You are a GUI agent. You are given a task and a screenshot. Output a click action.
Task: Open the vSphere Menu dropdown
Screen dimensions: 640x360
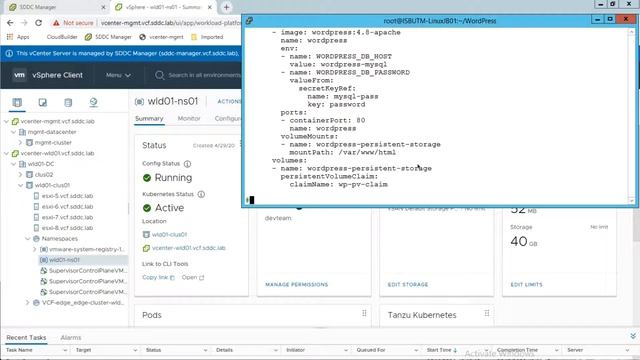click(x=118, y=75)
